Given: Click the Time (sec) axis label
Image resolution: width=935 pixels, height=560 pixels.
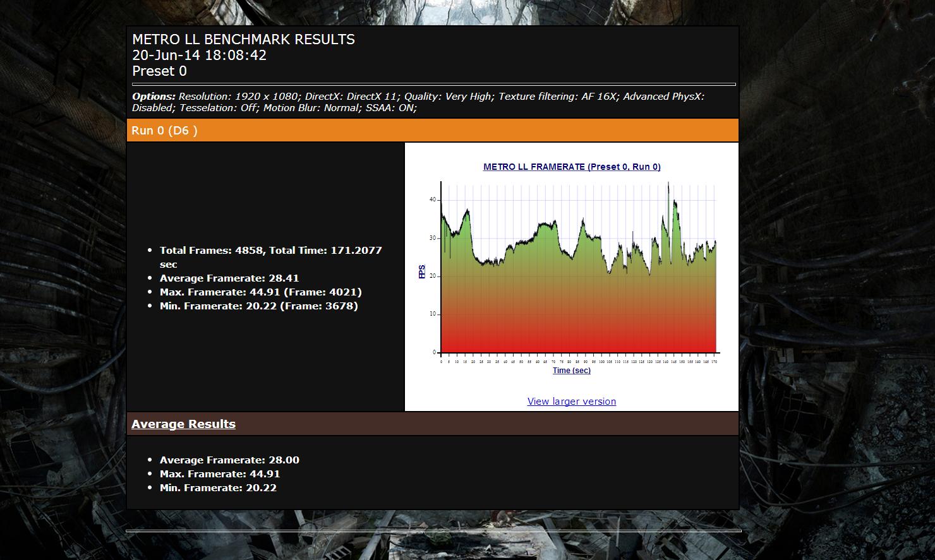Looking at the screenshot, I should pos(572,371).
